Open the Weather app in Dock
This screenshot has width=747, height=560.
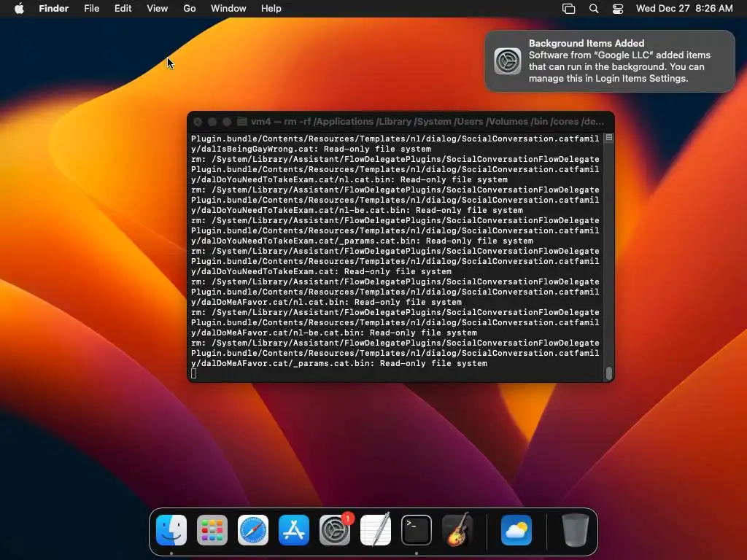pos(516,530)
